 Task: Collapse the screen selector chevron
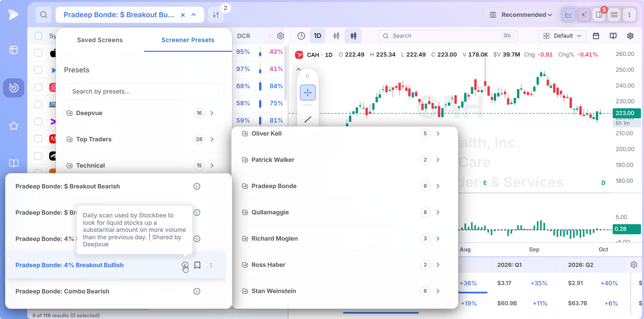point(194,15)
